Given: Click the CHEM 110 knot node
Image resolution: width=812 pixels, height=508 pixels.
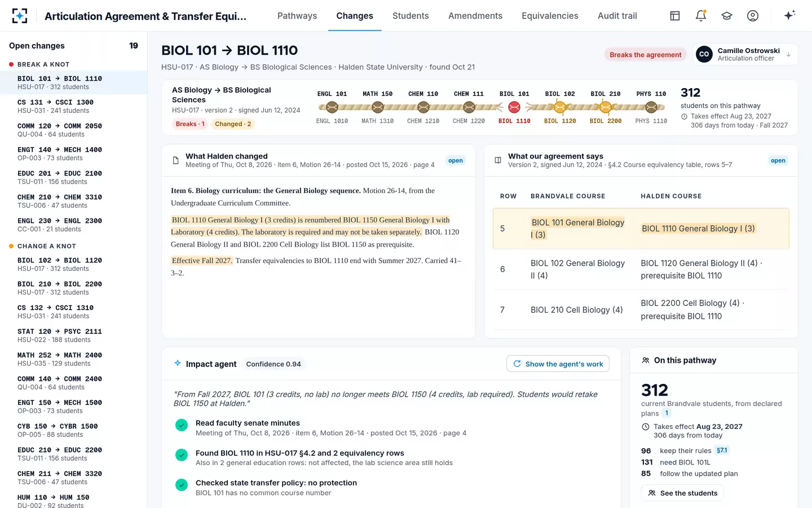Looking at the screenshot, I should coord(423,107).
